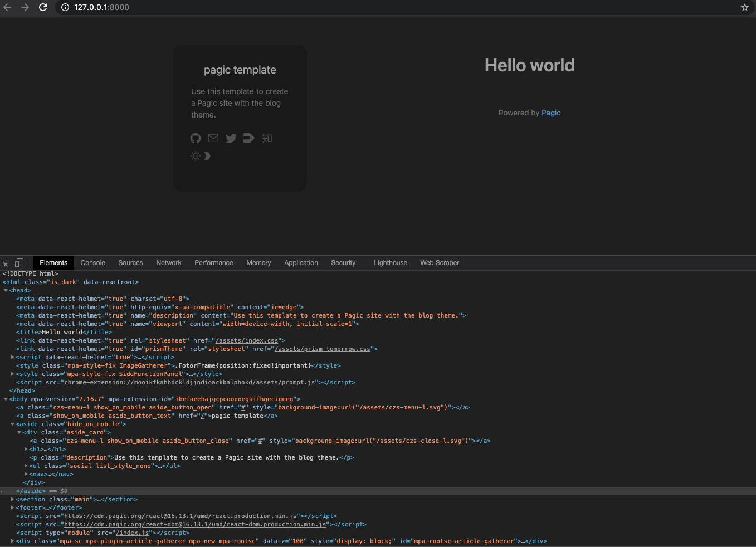Toggle the device toolbar in DevTools

point(19,263)
